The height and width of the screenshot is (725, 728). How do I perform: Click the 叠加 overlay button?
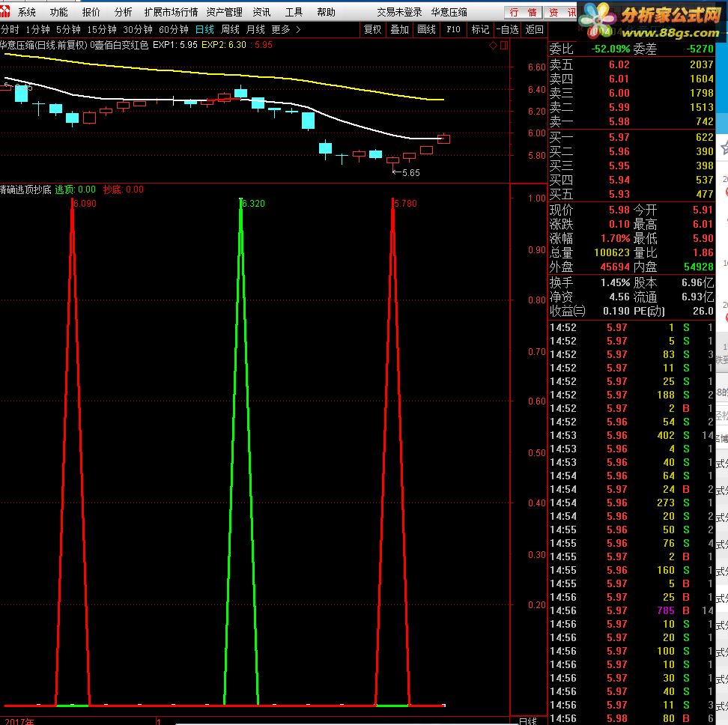399,30
